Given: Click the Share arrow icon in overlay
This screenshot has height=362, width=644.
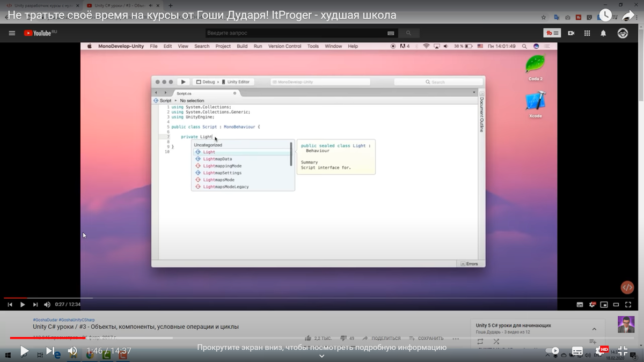Looking at the screenshot, I should click(628, 15).
